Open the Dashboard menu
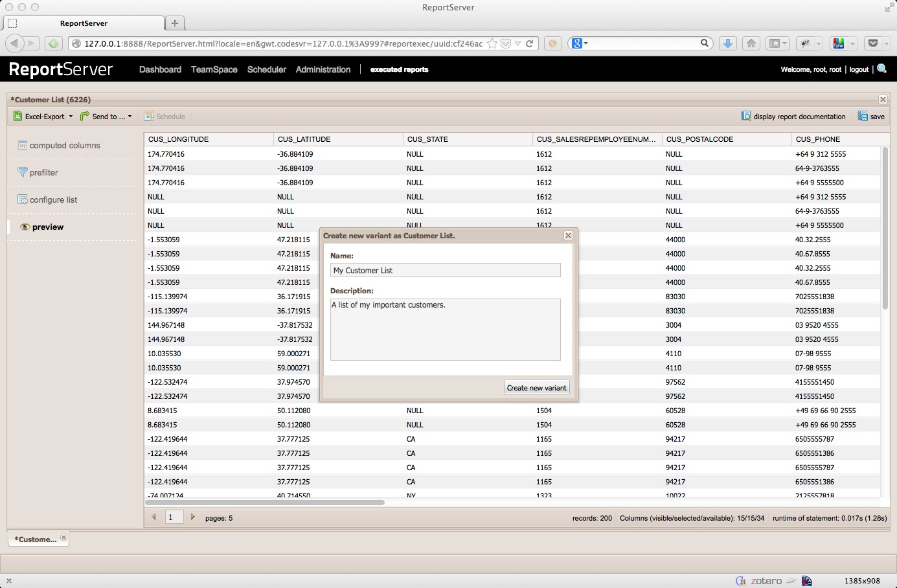Screen dimensions: 897x588 [x=160, y=69]
